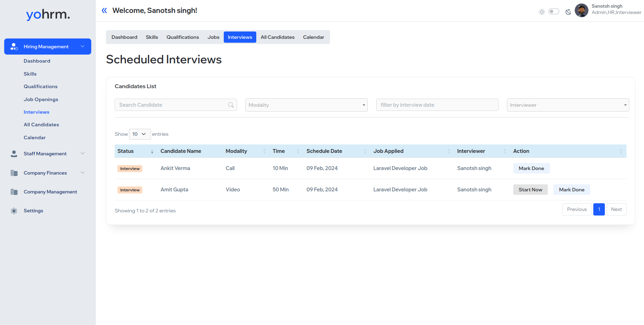644x325 pixels.
Task: Open Job Openings in the sidebar
Action: [x=41, y=99]
